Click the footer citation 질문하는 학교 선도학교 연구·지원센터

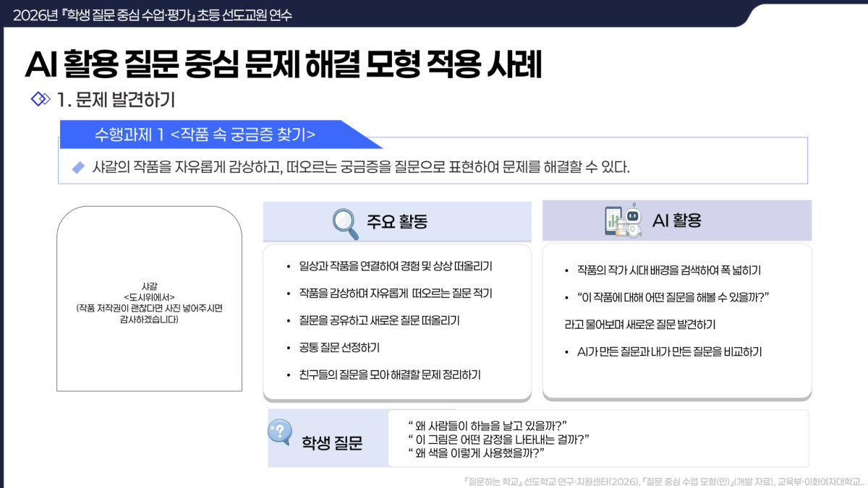pyautogui.click(x=664, y=480)
